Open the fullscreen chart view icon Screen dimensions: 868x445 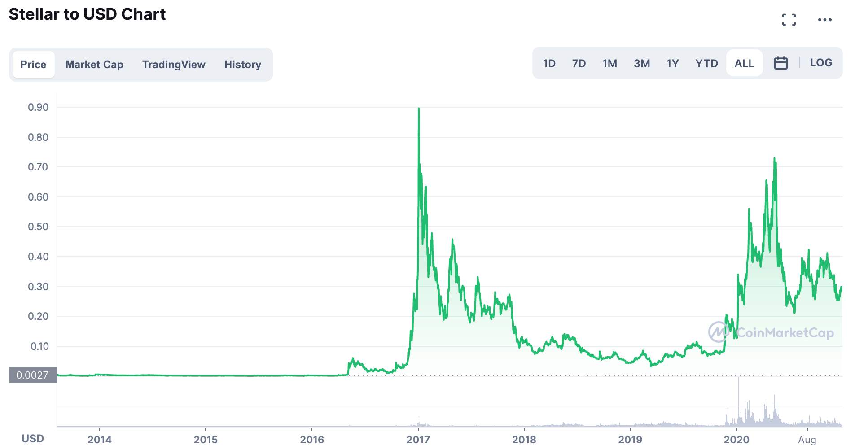(789, 20)
